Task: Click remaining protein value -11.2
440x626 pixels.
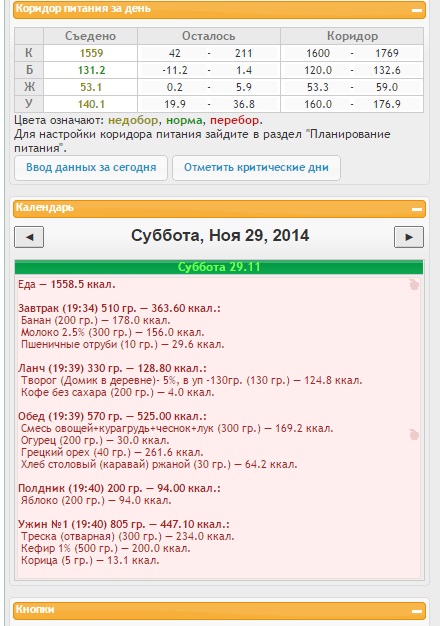Action: point(175,70)
